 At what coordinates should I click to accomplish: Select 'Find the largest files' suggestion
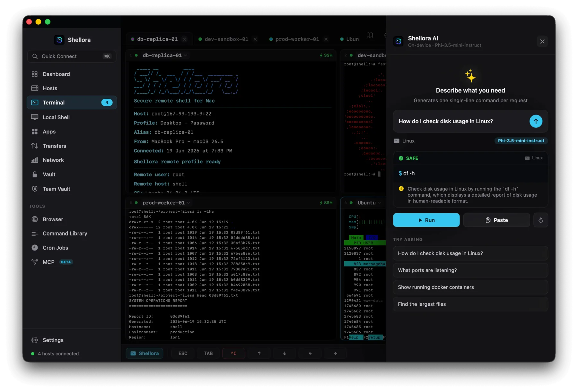click(x=470, y=304)
